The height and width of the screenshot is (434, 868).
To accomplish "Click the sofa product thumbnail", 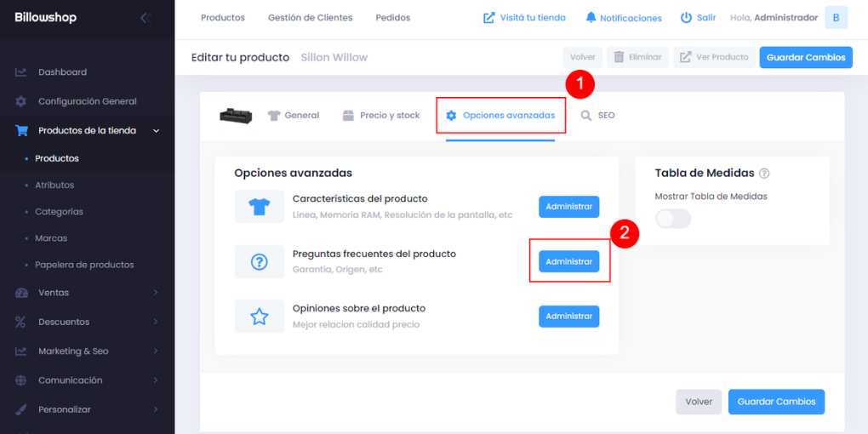I will 236,116.
